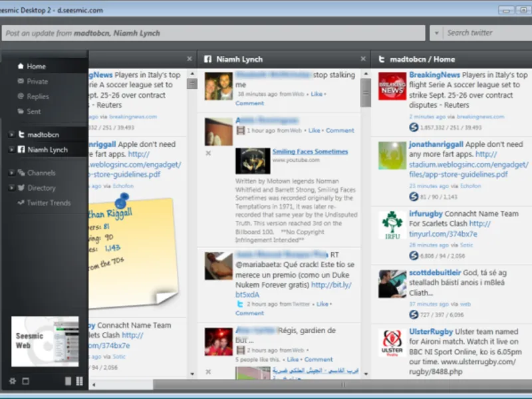The image size is (532, 399).
Task: Comment on the 1 hour ago post
Action: pyautogui.click(x=340, y=130)
